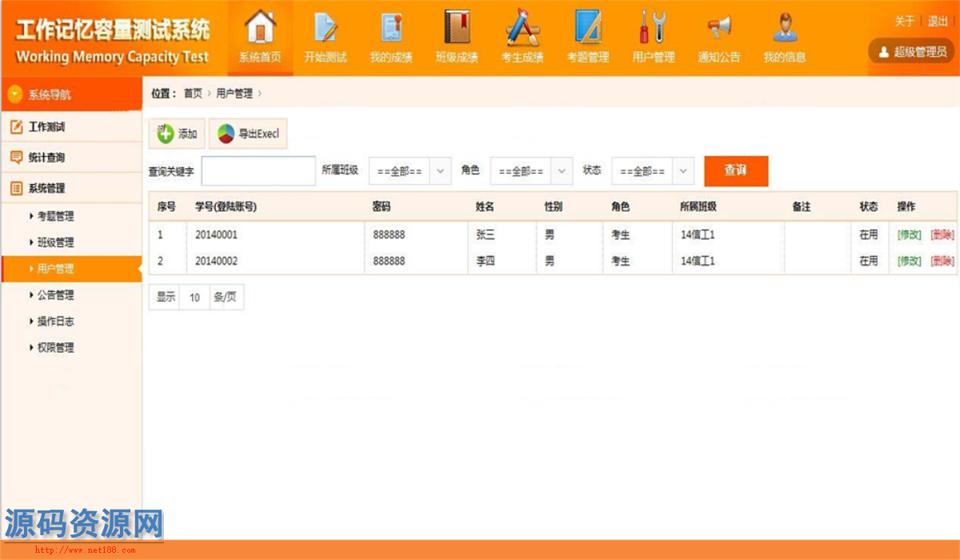This screenshot has width=960, height=560.
Task: Open 我的成绩 score sheet icon
Action: click(391, 28)
